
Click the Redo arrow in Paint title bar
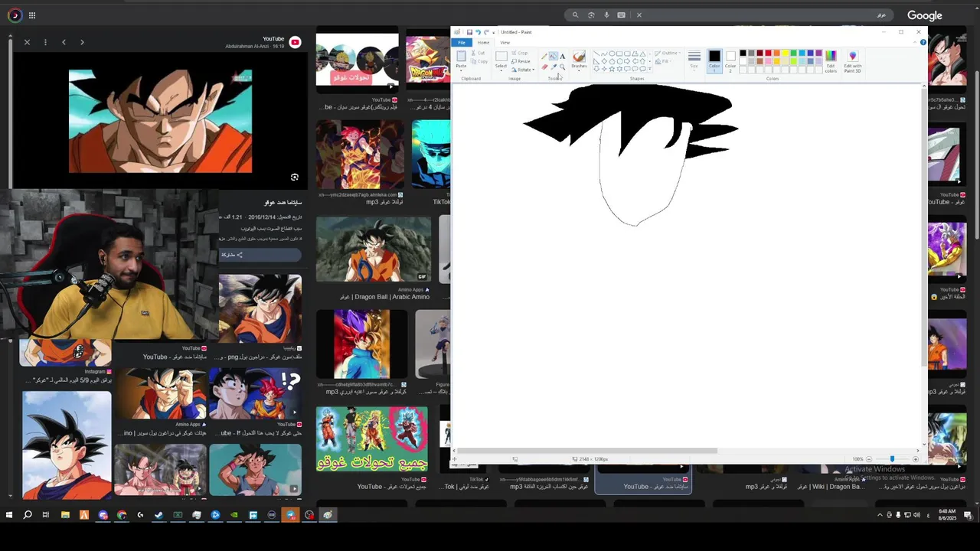486,32
